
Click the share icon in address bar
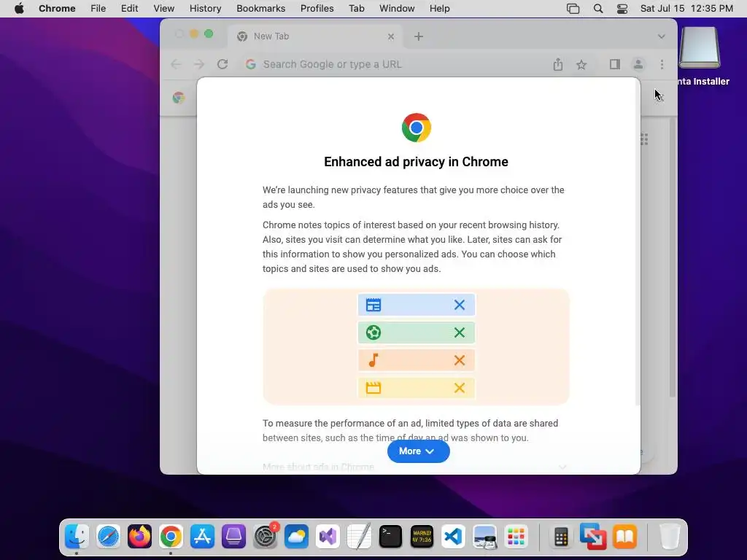pyautogui.click(x=558, y=64)
